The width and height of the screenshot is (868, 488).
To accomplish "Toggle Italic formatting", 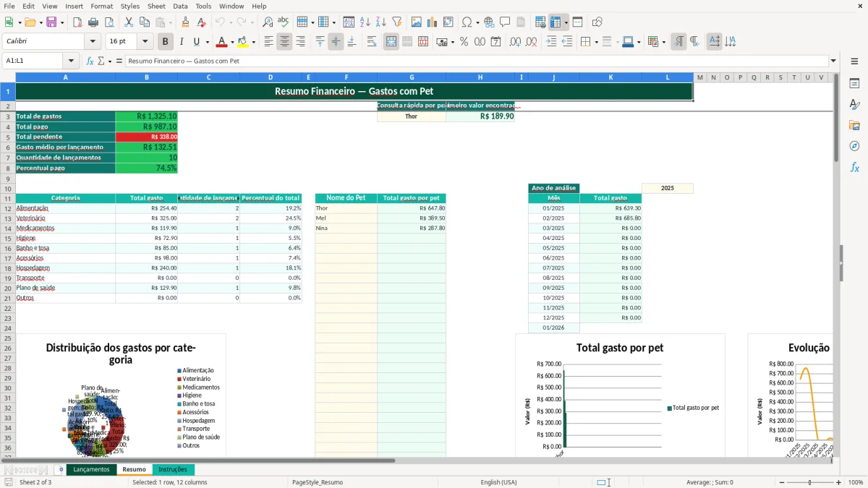I will 181,42.
